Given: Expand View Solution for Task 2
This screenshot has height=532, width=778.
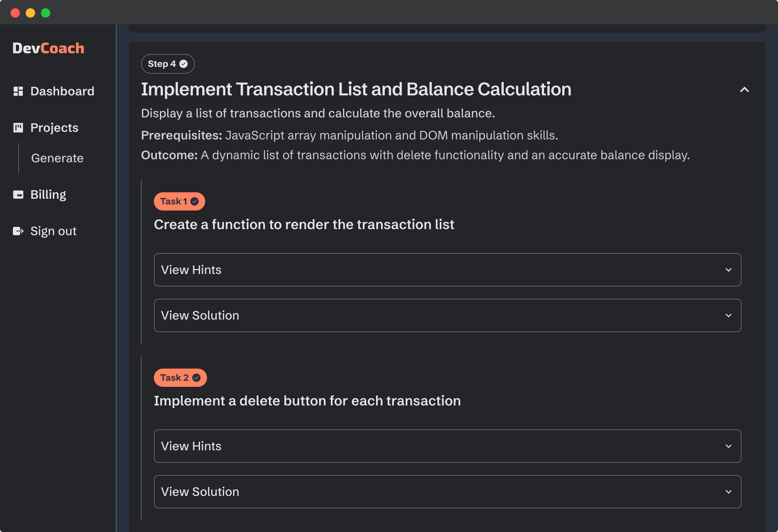Looking at the screenshot, I should point(446,491).
